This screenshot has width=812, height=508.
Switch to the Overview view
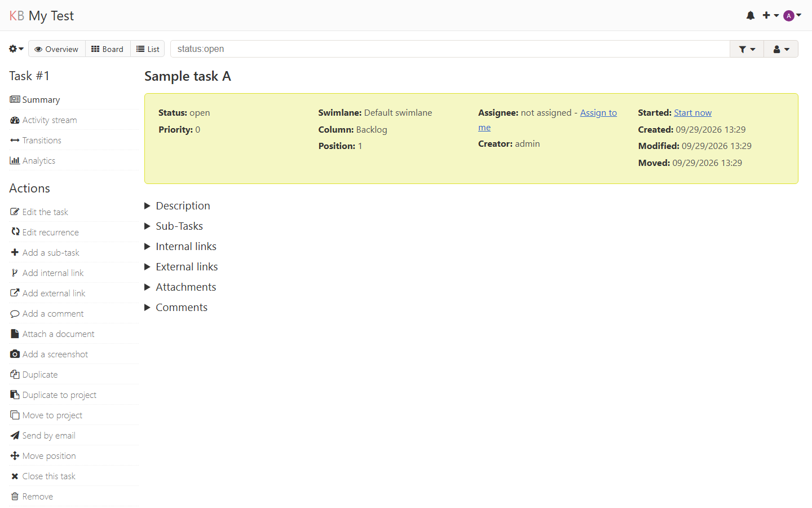(x=57, y=49)
